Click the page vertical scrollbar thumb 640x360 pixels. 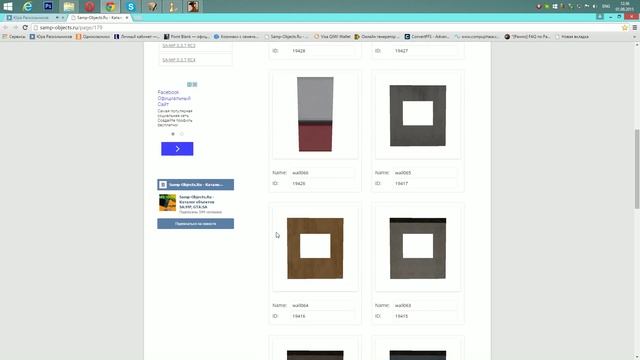point(637,169)
